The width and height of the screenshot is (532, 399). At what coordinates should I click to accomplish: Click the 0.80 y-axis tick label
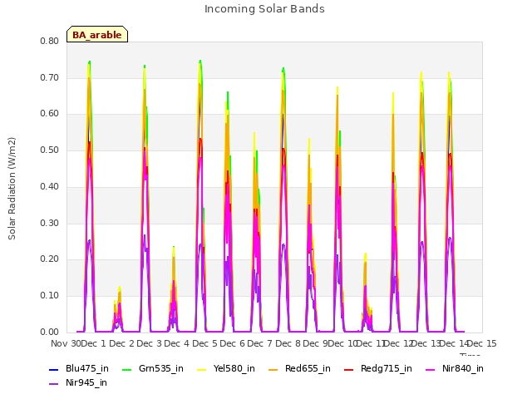50,42
